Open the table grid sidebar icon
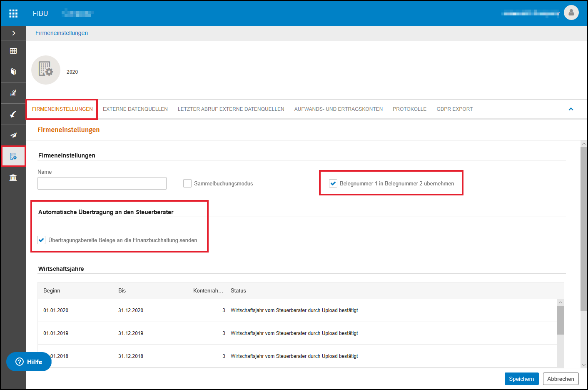Screen dimensions: 588x390 pyautogui.click(x=13, y=51)
